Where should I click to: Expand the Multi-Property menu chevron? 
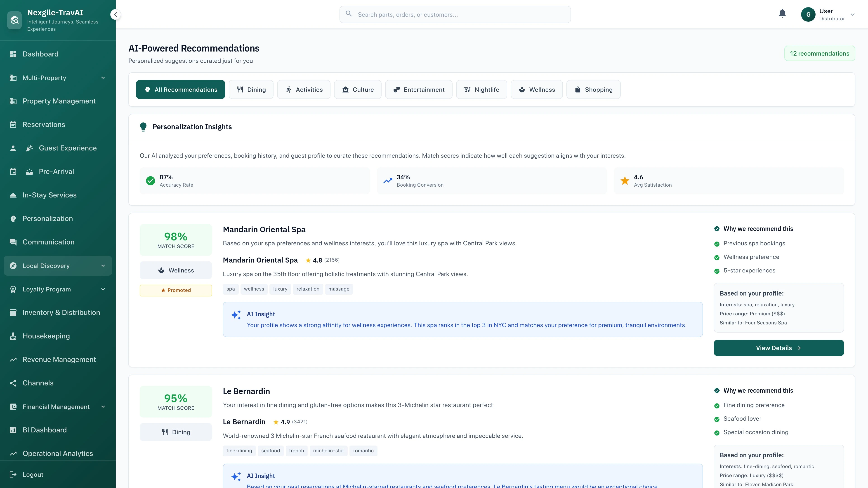(103, 78)
